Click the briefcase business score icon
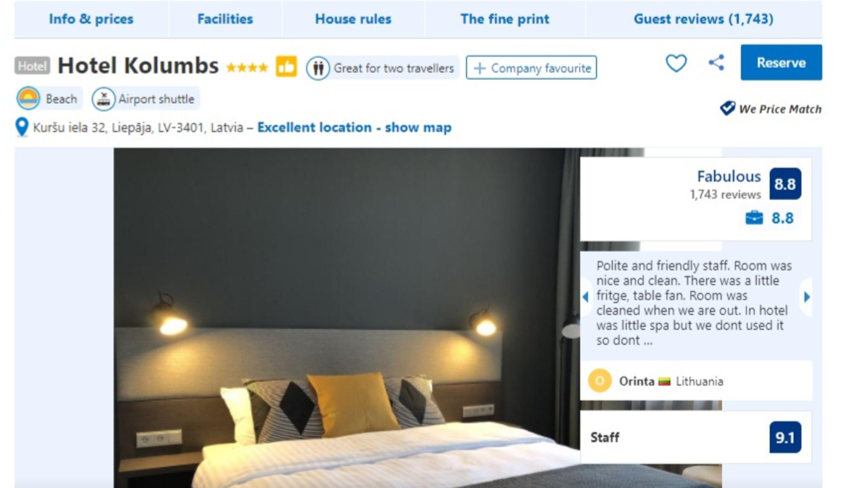 (x=754, y=218)
